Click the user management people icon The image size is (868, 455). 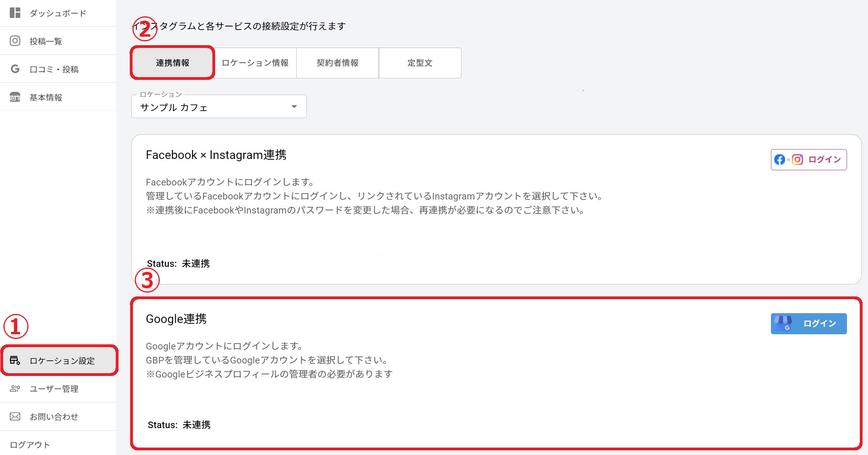tap(15, 388)
